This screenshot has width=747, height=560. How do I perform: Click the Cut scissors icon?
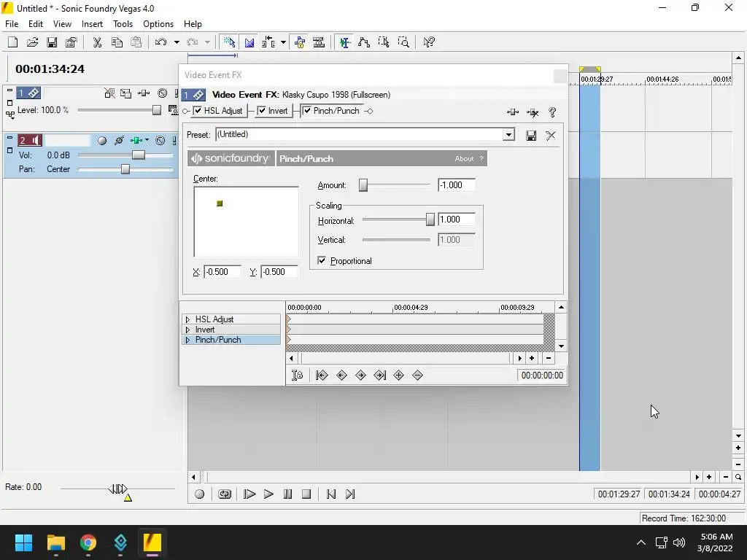pos(97,42)
